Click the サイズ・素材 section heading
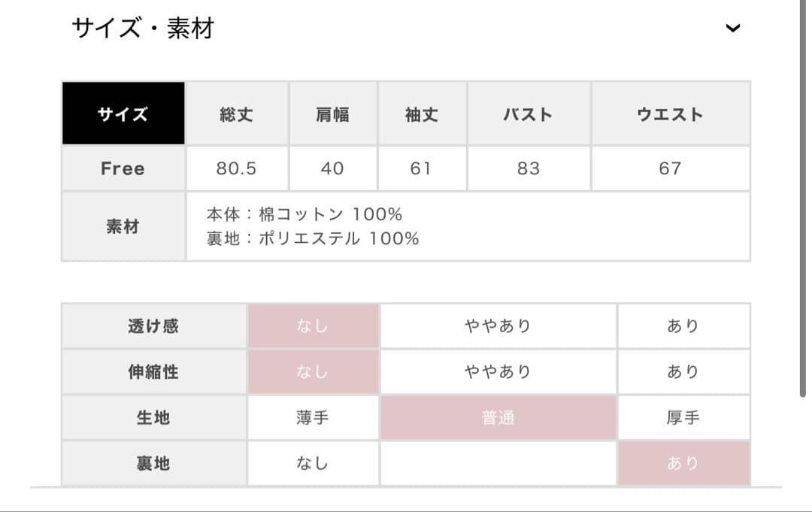The image size is (812, 512). [x=143, y=29]
